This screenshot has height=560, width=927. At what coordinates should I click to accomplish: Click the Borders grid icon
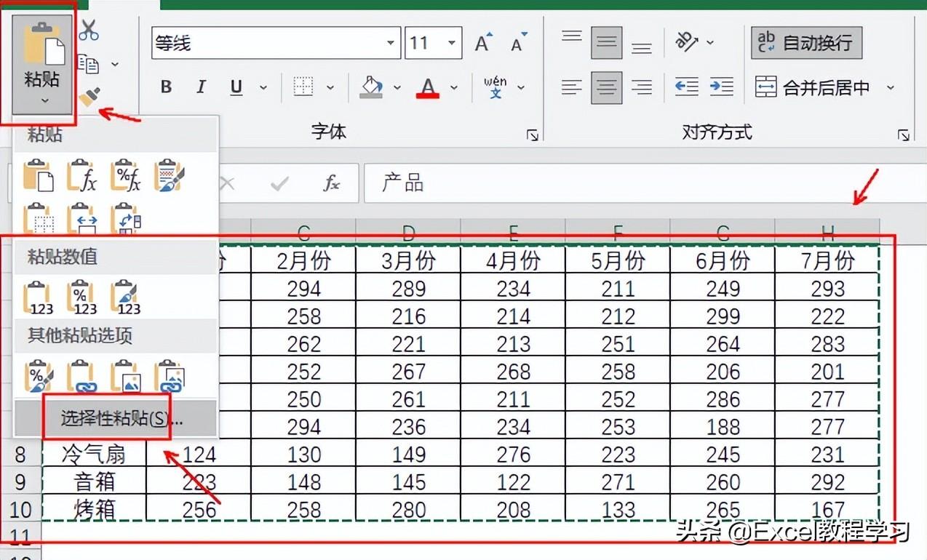pyautogui.click(x=303, y=87)
